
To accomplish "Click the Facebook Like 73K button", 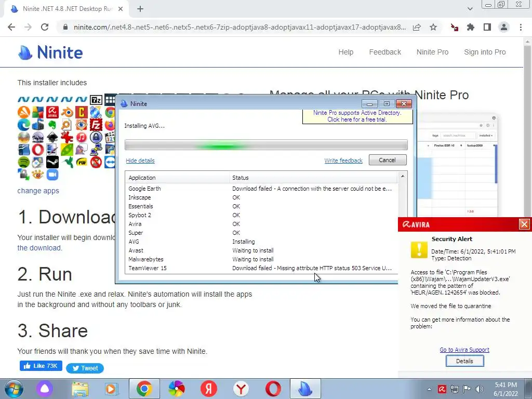I will tap(41, 366).
